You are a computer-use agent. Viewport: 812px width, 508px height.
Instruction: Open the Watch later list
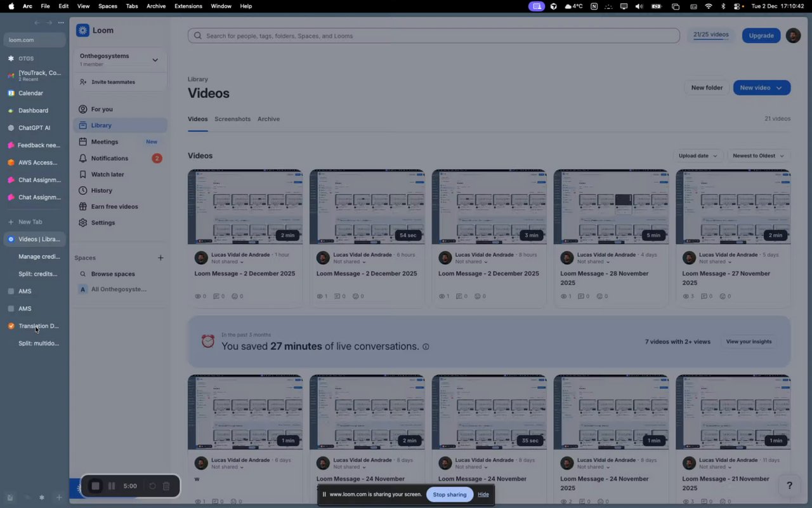(x=120, y=174)
